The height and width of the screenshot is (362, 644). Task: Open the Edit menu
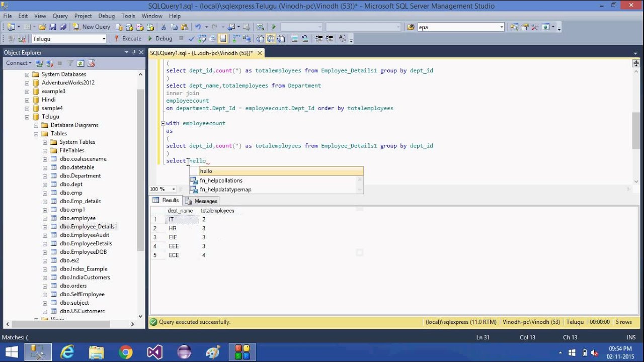(23, 16)
